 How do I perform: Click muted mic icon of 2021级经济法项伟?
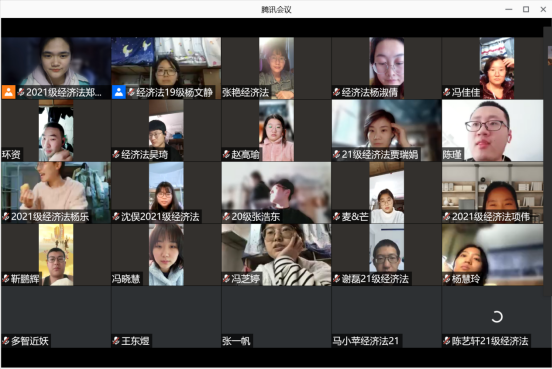[447, 216]
